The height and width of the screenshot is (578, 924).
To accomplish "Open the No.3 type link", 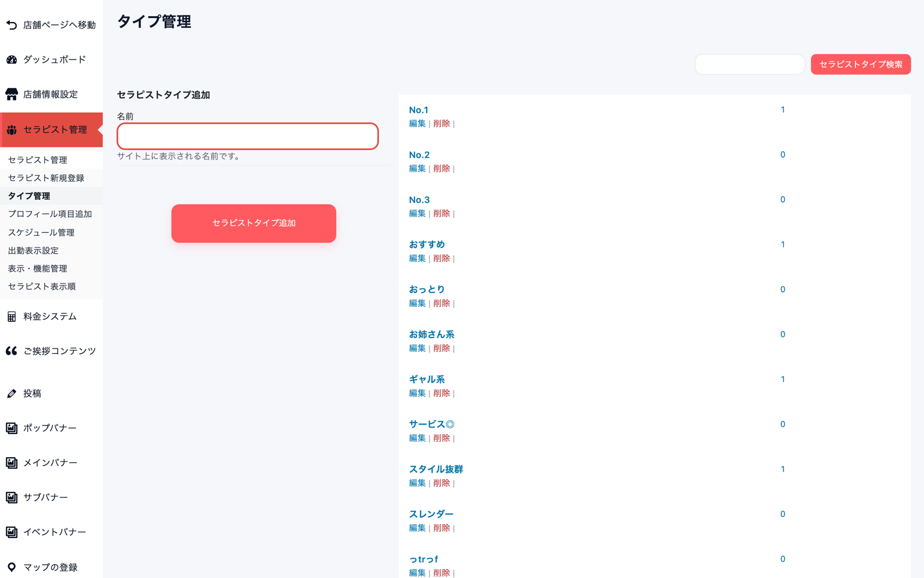I will tap(419, 200).
